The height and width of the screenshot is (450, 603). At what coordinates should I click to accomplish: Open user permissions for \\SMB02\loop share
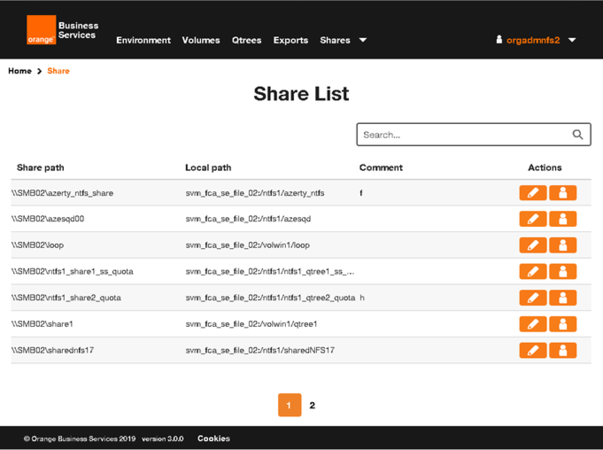pos(563,245)
